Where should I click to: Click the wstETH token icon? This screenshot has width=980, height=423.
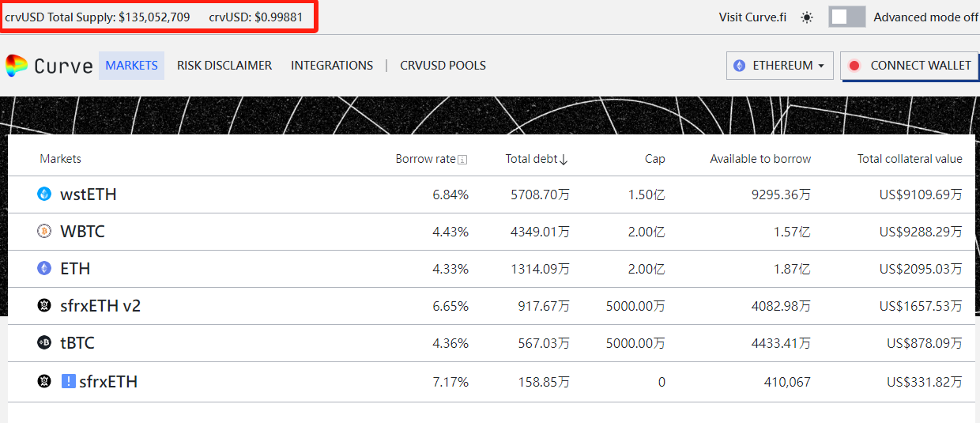44,194
